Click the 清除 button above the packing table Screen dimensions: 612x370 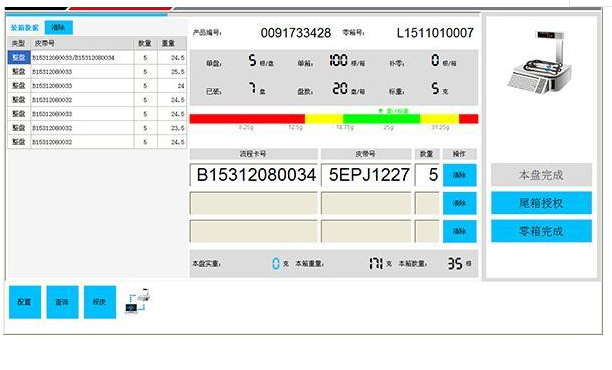coord(59,27)
